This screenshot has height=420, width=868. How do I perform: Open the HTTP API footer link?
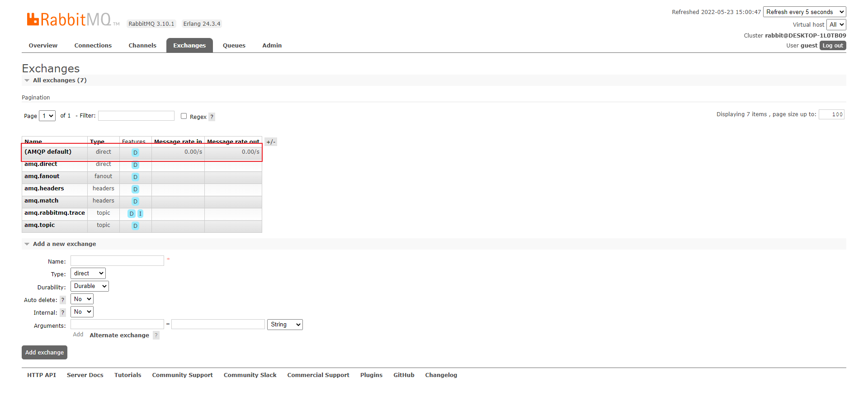(42, 375)
